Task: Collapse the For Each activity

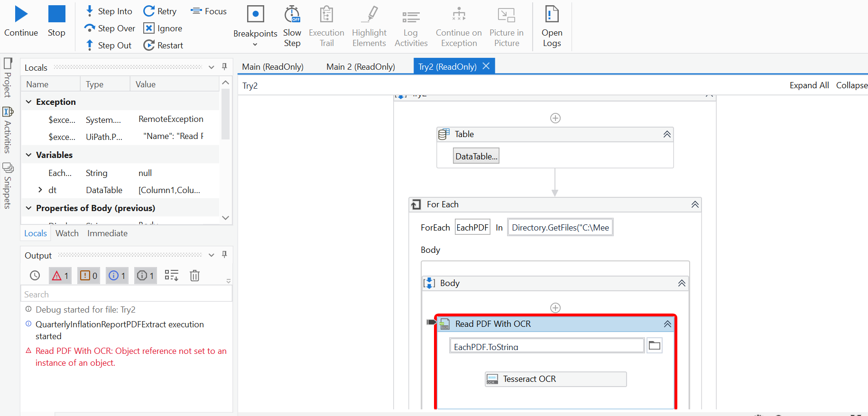Action: pos(695,204)
